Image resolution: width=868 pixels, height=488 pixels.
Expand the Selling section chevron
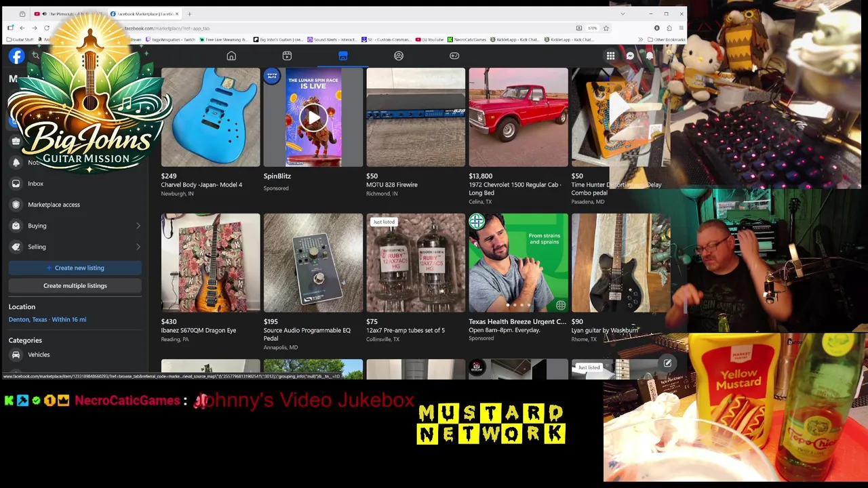coord(138,247)
